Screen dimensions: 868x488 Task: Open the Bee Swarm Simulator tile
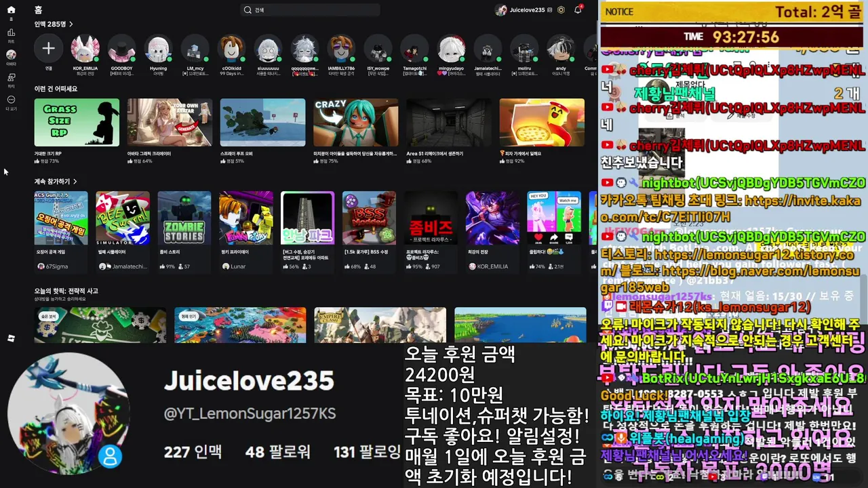123,218
